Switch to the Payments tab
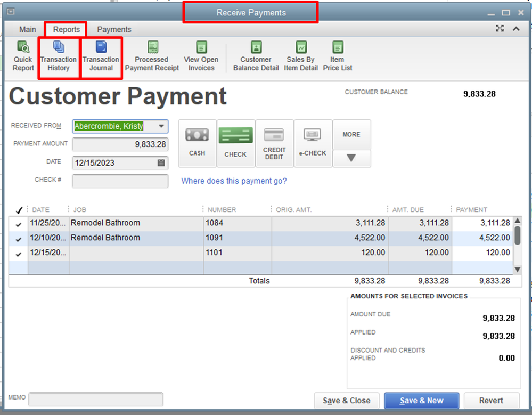Image resolution: width=532 pixels, height=415 pixels. click(113, 29)
